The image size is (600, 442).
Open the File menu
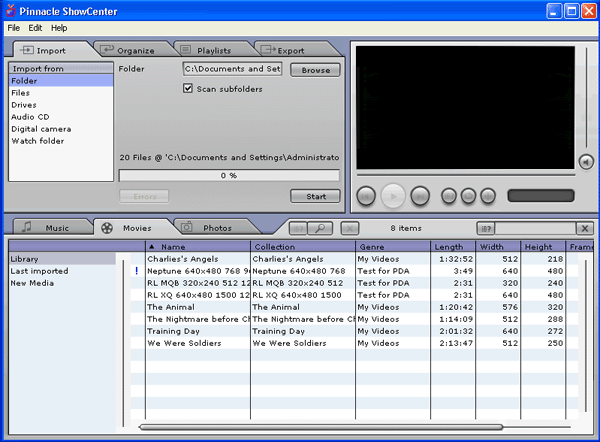click(x=13, y=28)
